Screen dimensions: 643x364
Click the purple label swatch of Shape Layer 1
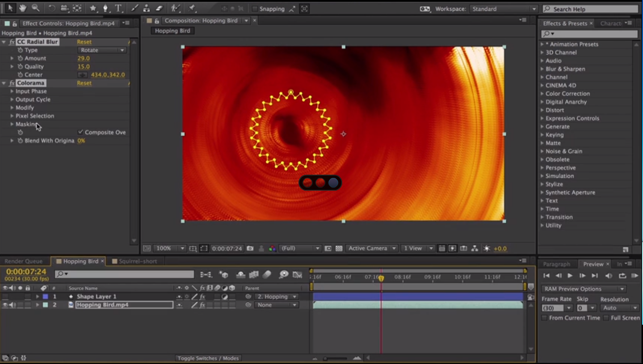45,297
